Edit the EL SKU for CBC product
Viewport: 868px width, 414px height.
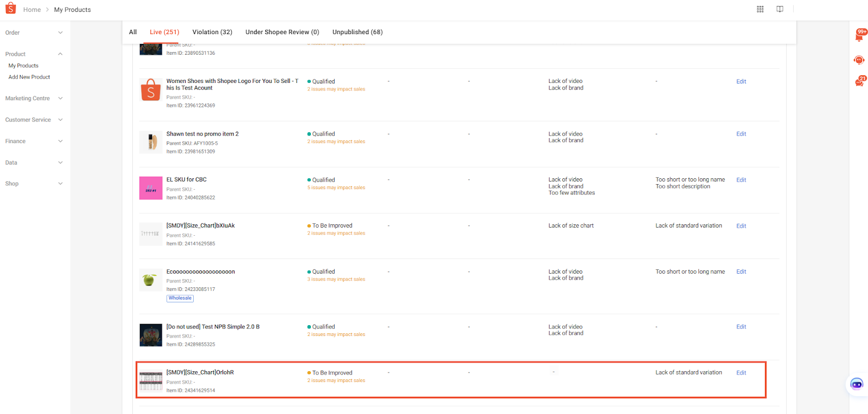coord(741,180)
